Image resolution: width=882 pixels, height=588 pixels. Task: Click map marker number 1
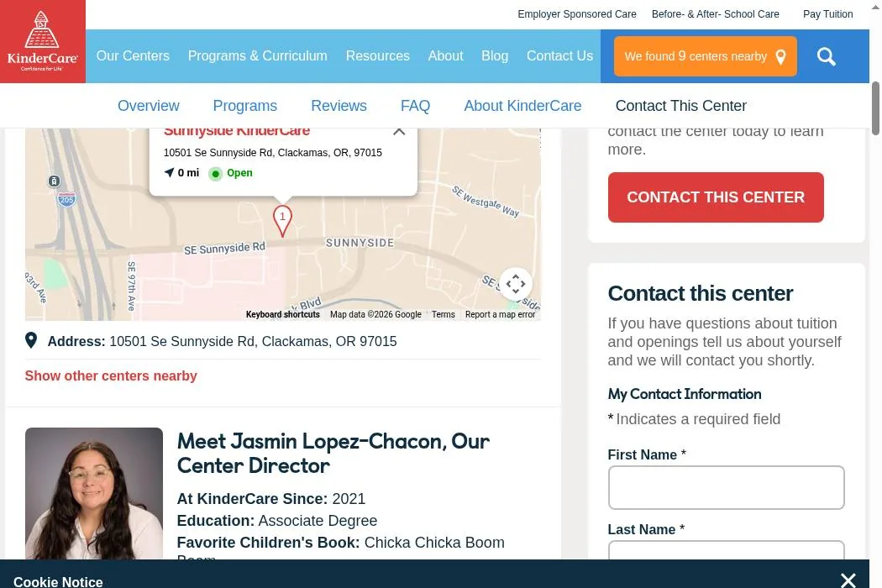282,221
